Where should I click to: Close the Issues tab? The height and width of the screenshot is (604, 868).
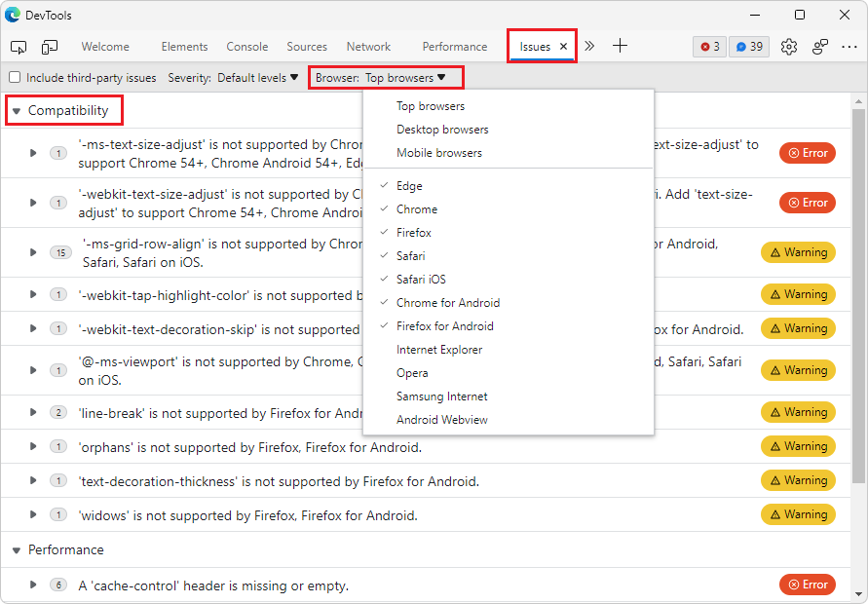click(x=562, y=45)
